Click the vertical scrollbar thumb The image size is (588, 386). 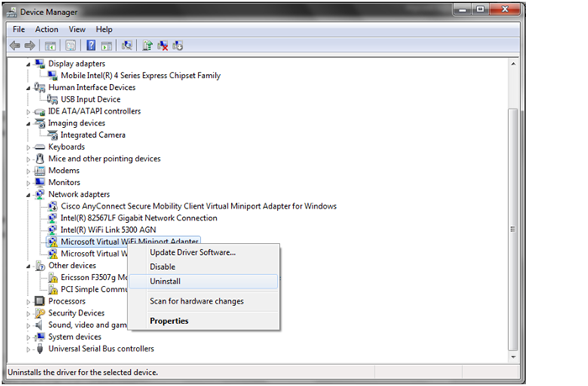513,229
